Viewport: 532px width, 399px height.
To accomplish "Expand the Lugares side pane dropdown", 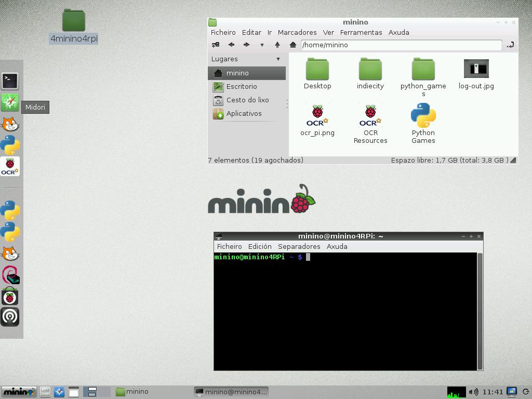I will click(278, 59).
